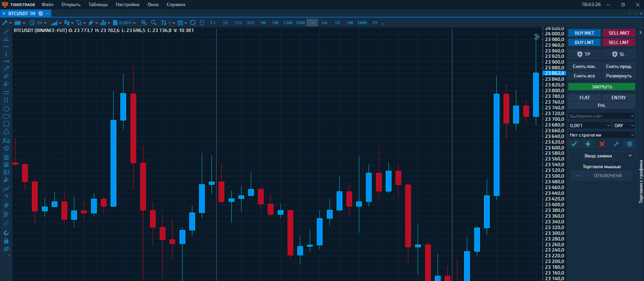This screenshot has height=281, width=644.
Task: Pick the triangle shape tool
Action: pos(6,131)
